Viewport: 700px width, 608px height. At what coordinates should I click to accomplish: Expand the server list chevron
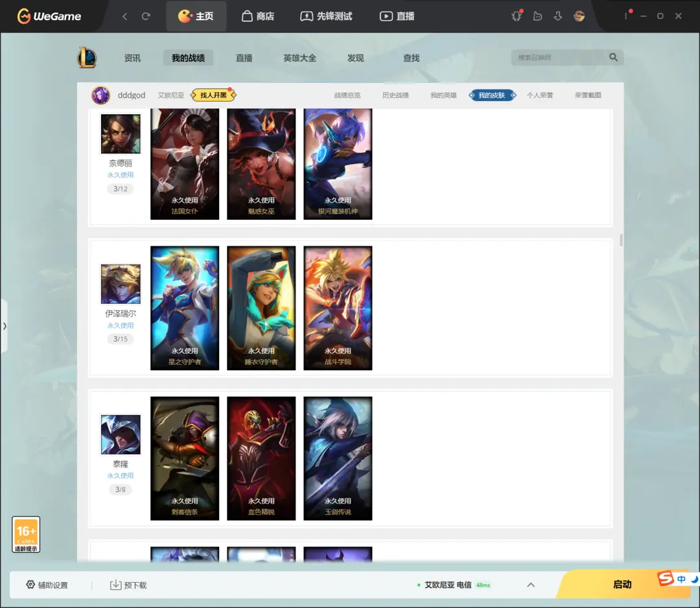click(531, 585)
